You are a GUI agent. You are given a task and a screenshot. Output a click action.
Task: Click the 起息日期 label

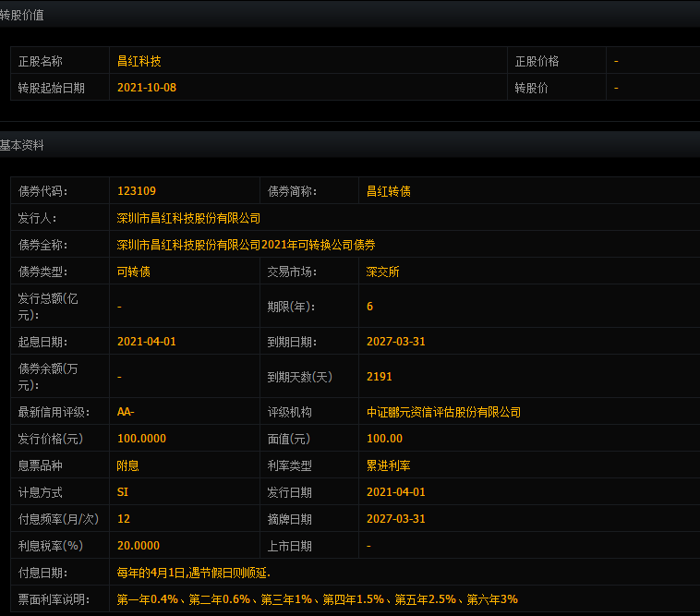coord(42,342)
